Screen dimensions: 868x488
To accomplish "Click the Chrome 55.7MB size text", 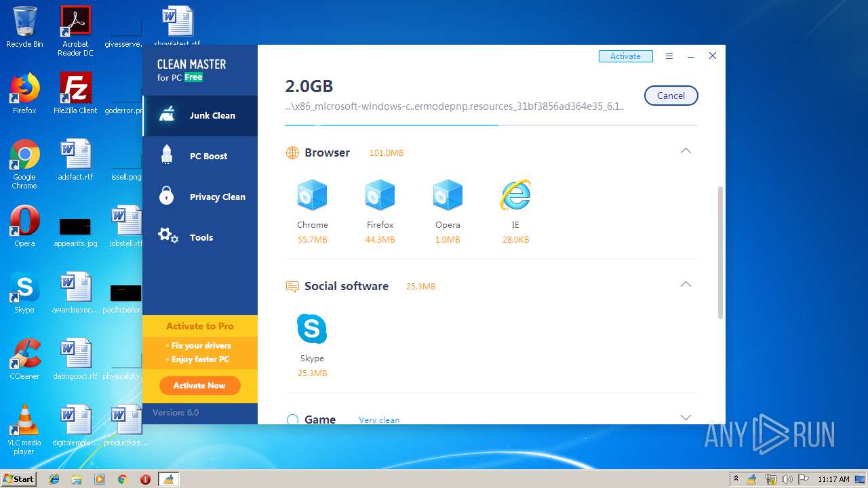I will click(x=312, y=240).
